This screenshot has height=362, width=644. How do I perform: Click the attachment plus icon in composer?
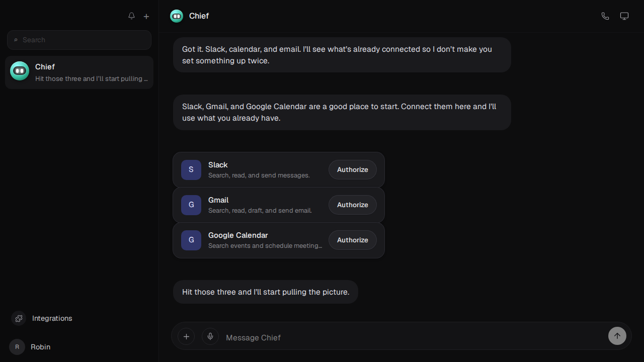186,336
